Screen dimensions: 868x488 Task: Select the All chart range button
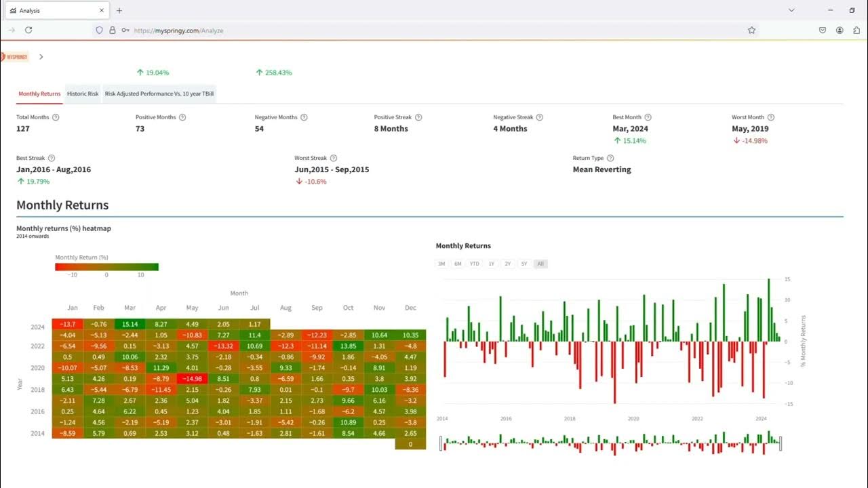point(540,264)
